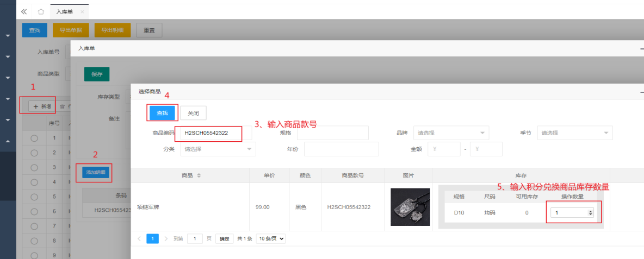Open the 分类 dropdown
The height and width of the screenshot is (259, 644).
pyautogui.click(x=218, y=149)
